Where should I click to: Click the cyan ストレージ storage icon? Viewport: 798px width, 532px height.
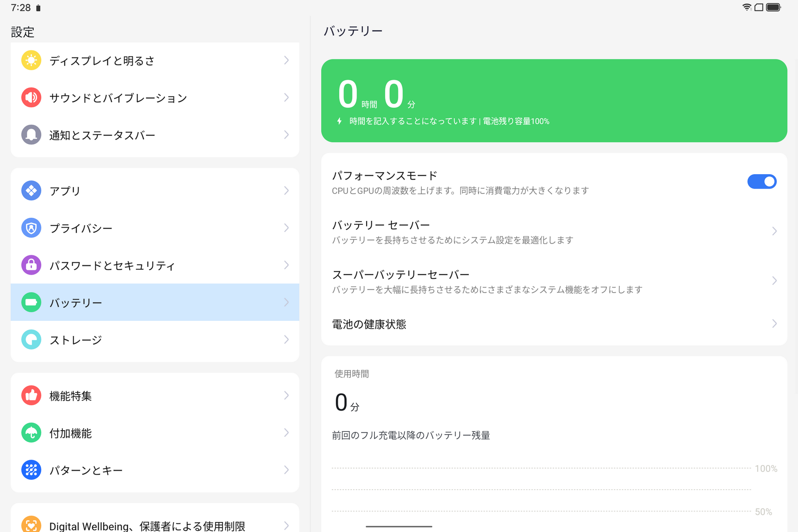tap(31, 340)
